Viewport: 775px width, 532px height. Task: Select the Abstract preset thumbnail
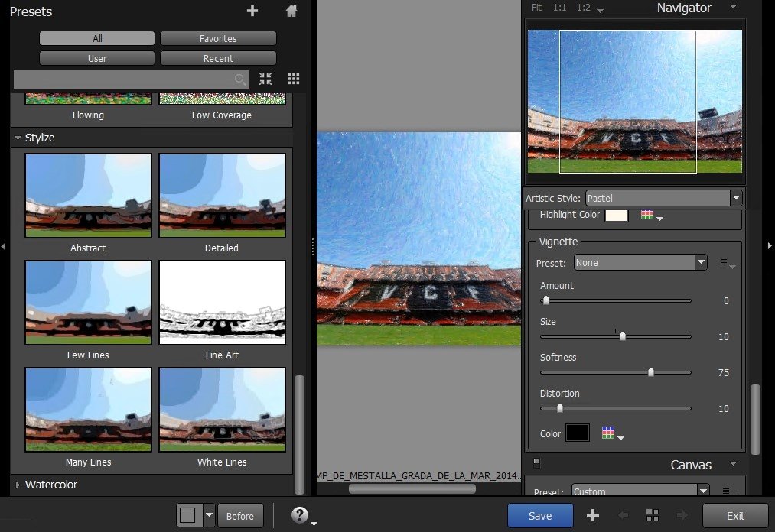click(x=88, y=196)
